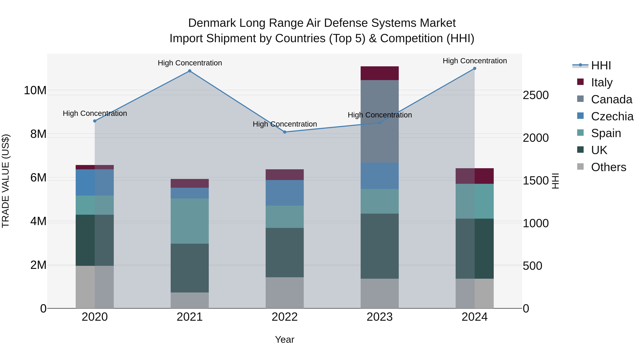
Task: Click the 2023 x-axis label
Action: (x=380, y=317)
